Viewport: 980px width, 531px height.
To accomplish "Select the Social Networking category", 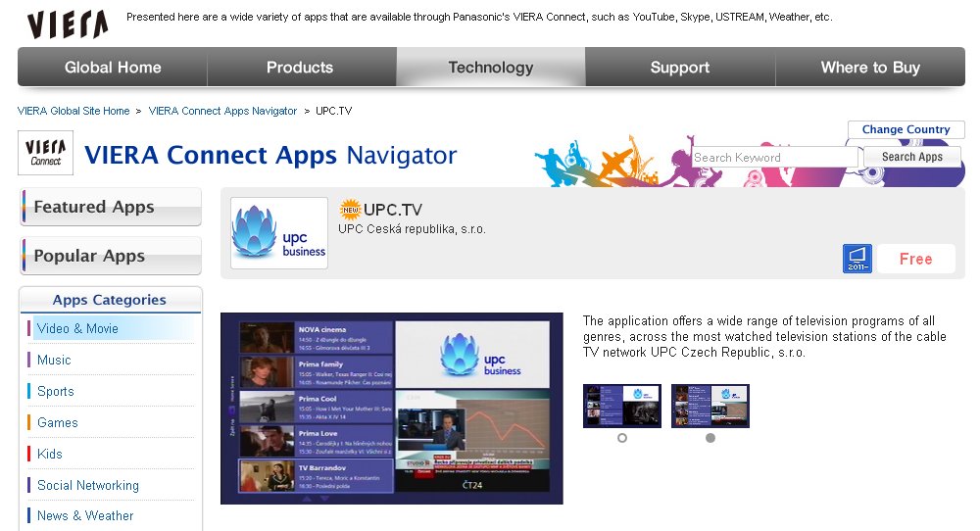I will (x=111, y=485).
